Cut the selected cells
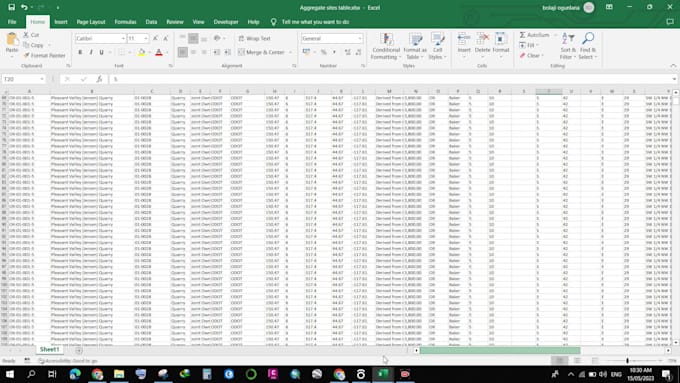Screen dimensions: 680x383 (x=31, y=35)
